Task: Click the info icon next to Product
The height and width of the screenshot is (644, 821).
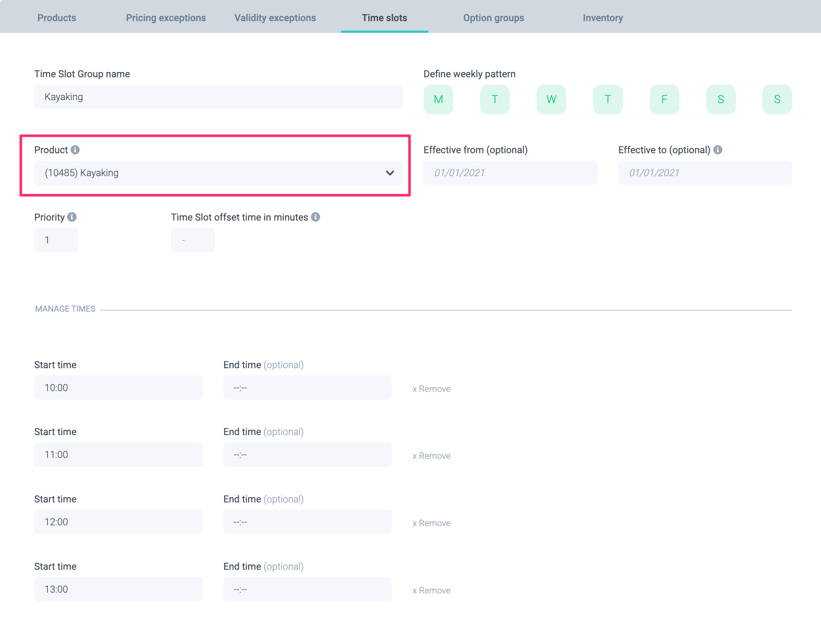Action: point(75,150)
